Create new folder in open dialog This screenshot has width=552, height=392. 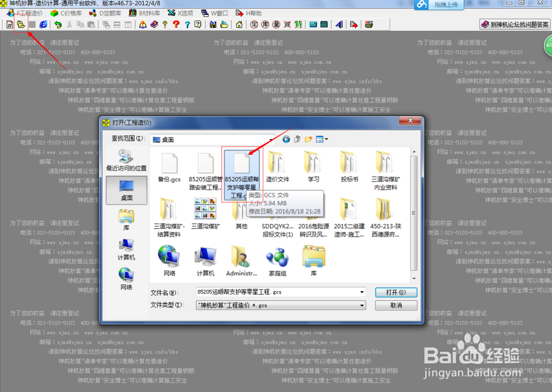click(309, 139)
